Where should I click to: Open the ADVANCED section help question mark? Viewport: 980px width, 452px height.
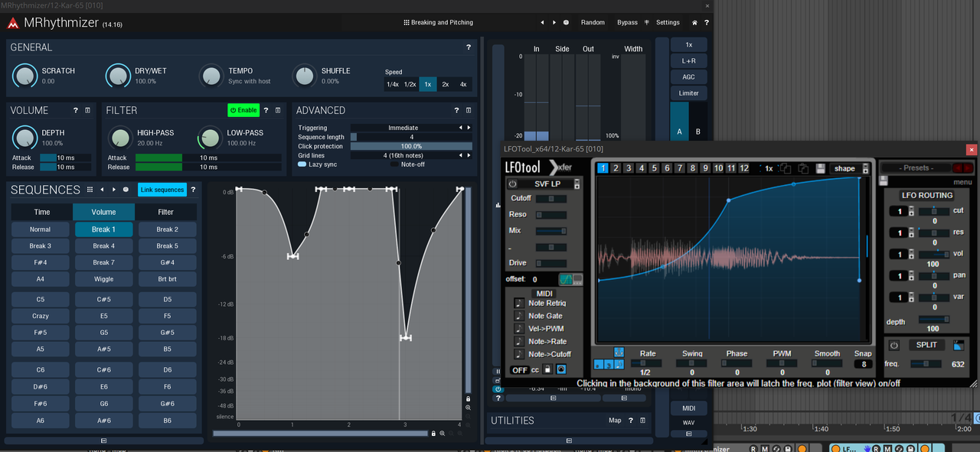[456, 110]
